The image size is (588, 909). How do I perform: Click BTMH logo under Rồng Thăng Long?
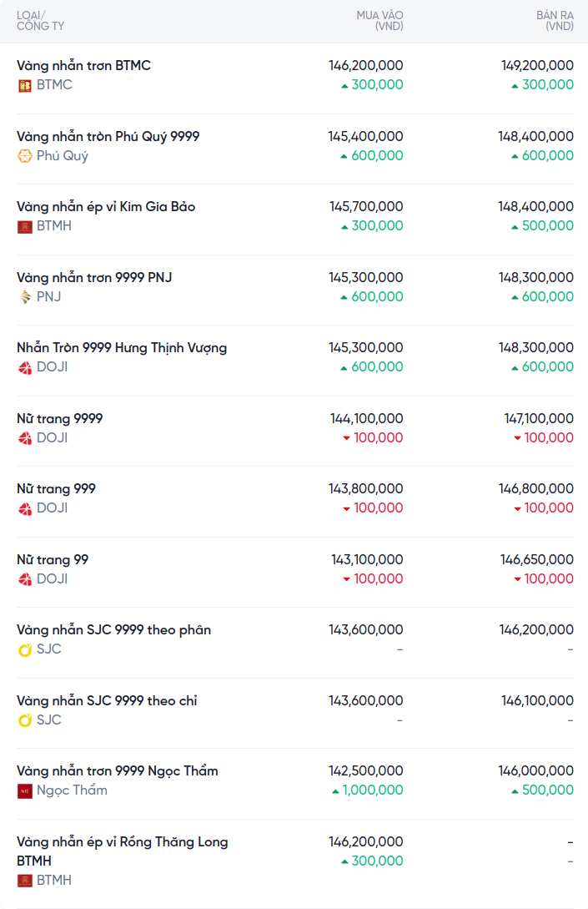[x=25, y=881]
